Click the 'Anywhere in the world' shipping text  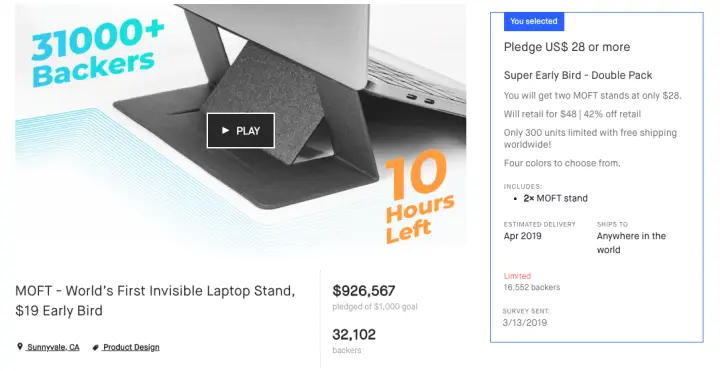point(631,243)
